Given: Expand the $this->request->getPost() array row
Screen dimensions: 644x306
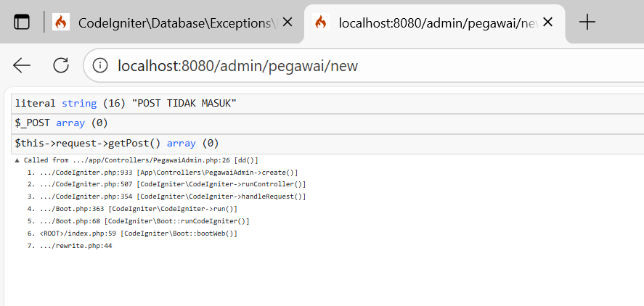Looking at the screenshot, I should [x=116, y=144].
